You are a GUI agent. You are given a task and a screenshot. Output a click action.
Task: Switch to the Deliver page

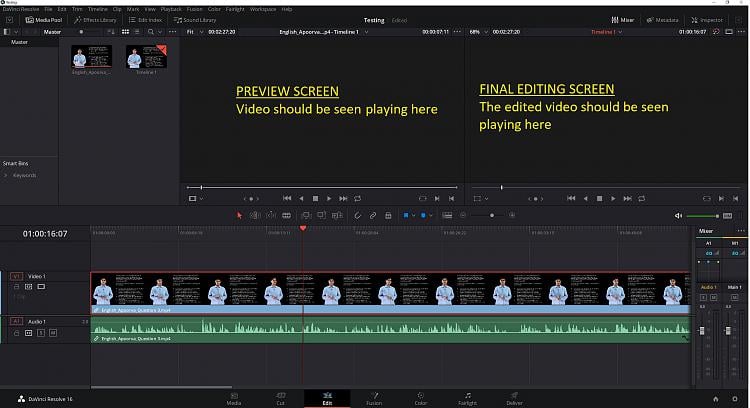pos(514,397)
